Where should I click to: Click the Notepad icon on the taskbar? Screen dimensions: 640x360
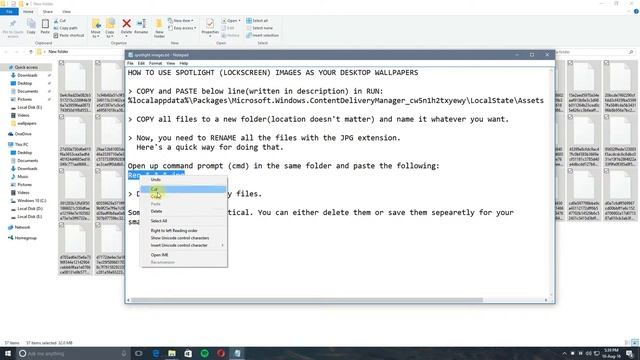pos(237,353)
